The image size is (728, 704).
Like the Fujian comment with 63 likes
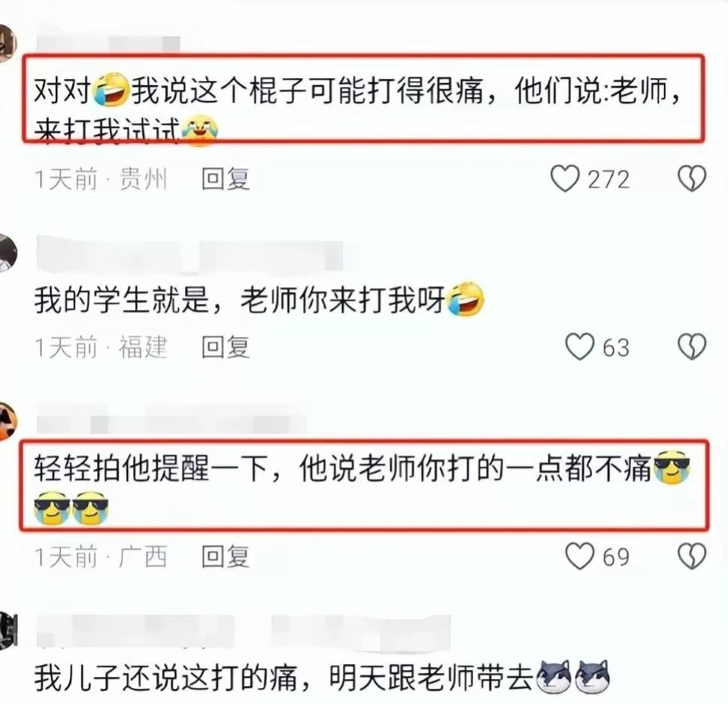(579, 347)
